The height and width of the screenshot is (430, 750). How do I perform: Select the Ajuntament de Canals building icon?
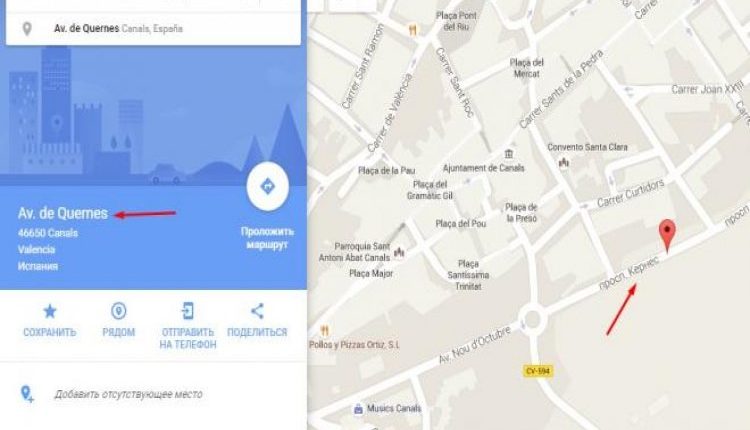pos(508,154)
